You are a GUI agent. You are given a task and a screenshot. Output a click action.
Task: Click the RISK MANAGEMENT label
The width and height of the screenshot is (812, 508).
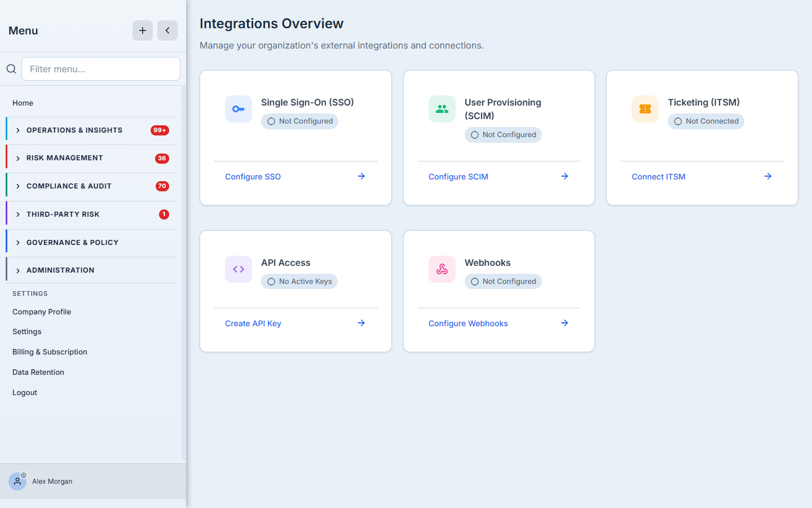65,158
